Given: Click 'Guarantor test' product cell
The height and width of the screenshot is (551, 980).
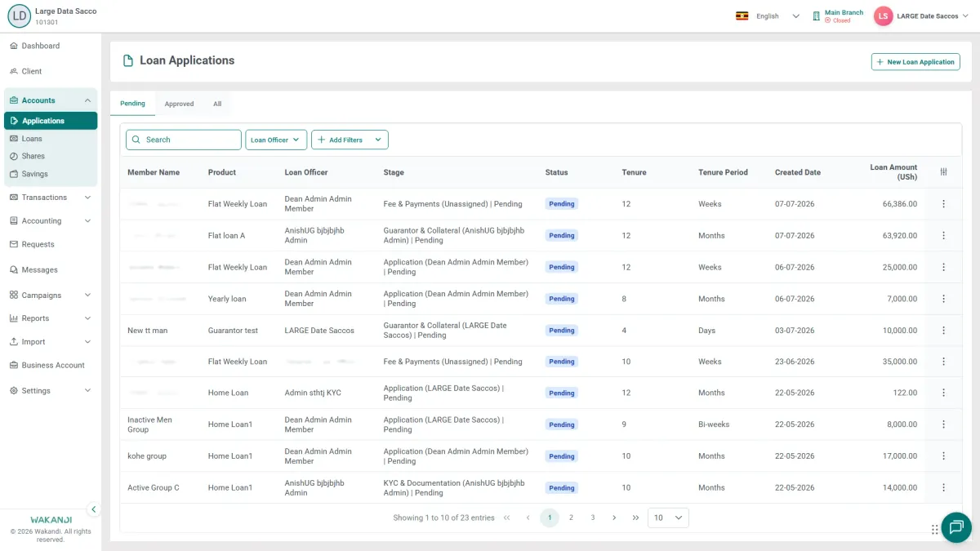Looking at the screenshot, I should pos(233,331).
